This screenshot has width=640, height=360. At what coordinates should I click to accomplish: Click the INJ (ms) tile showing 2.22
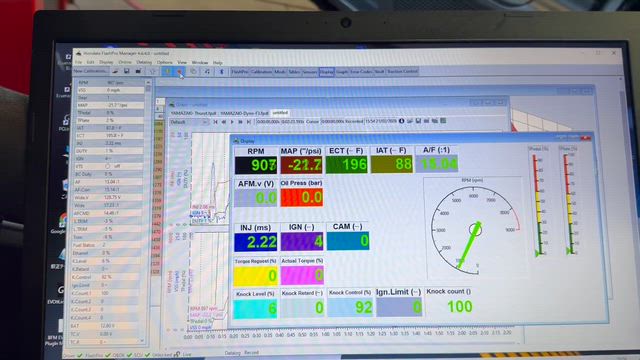tap(256, 242)
